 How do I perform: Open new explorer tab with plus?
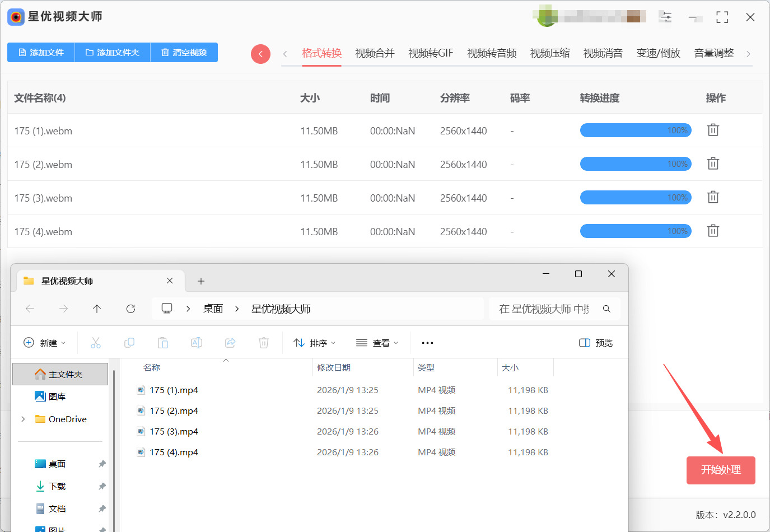click(x=201, y=281)
